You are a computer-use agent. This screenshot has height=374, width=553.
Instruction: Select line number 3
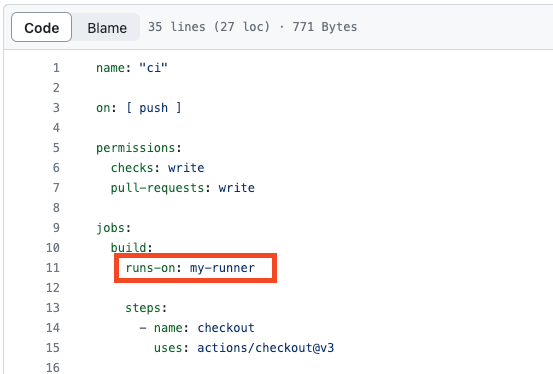pos(56,108)
